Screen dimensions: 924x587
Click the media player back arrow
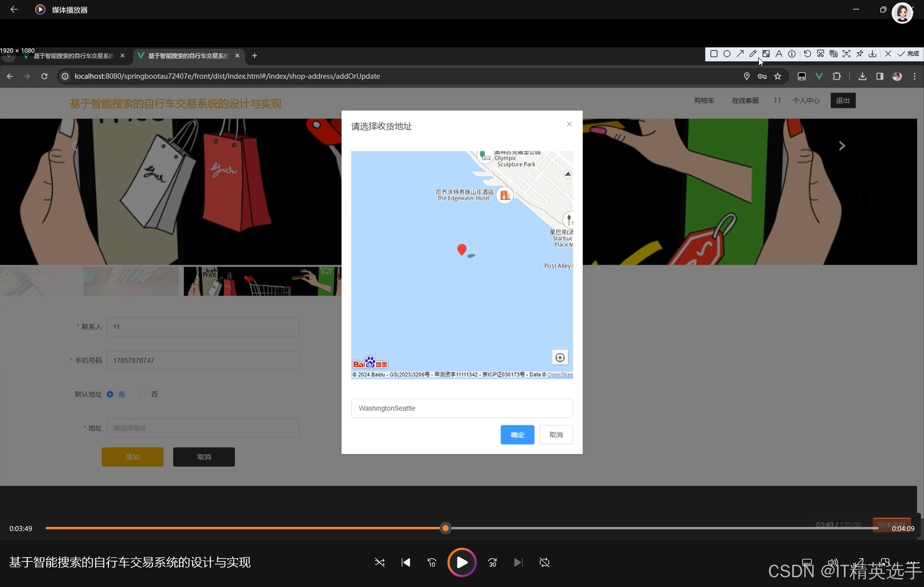[x=14, y=9]
